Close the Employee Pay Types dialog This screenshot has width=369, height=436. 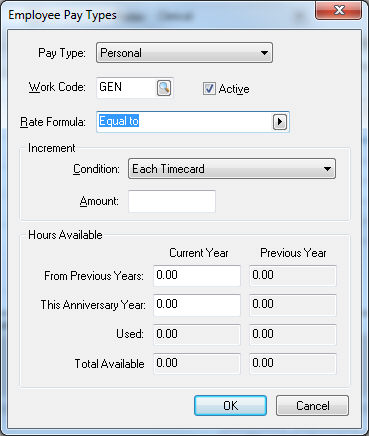coord(338,10)
